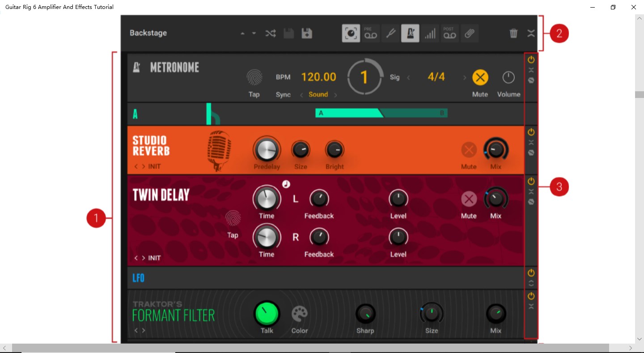The width and height of the screenshot is (644, 353).
Task: Increase time signature with right arrow
Action: click(x=465, y=77)
